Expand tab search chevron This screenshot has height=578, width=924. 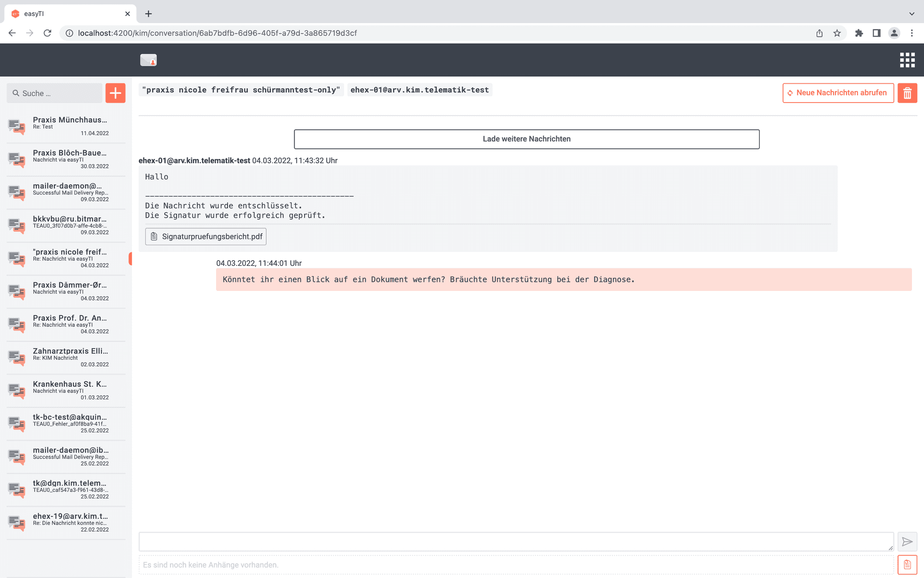coord(911,13)
